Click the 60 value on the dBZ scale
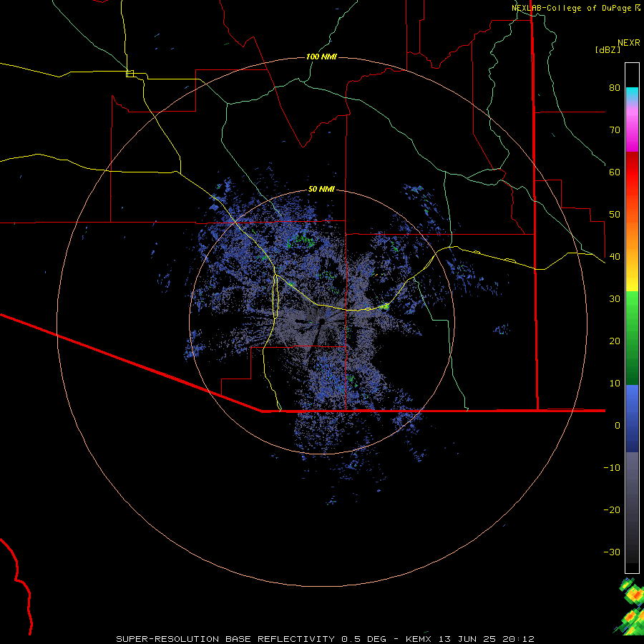The height and width of the screenshot is (644, 644). pos(615,172)
